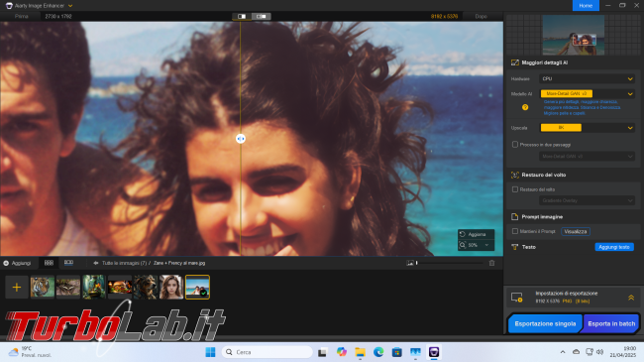The height and width of the screenshot is (362, 644).
Task: Enable the Processo in due passaggi checkbox
Action: [515, 145]
